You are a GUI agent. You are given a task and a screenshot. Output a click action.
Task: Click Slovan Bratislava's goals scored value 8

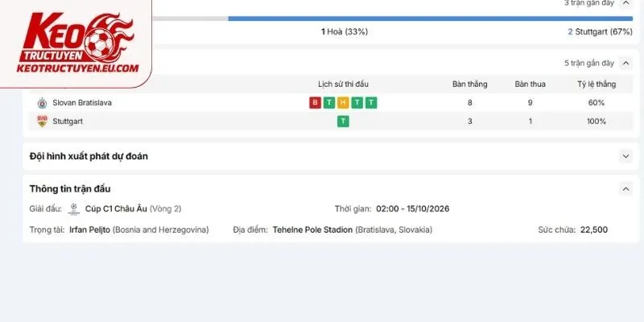(470, 103)
